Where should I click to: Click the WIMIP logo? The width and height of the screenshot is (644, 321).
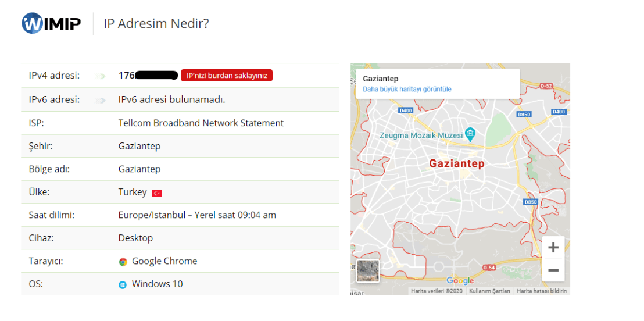[51, 23]
